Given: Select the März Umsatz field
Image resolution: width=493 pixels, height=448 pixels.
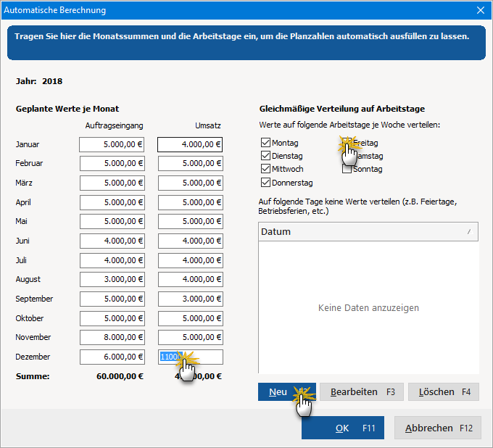Looking at the screenshot, I should coord(191,183).
